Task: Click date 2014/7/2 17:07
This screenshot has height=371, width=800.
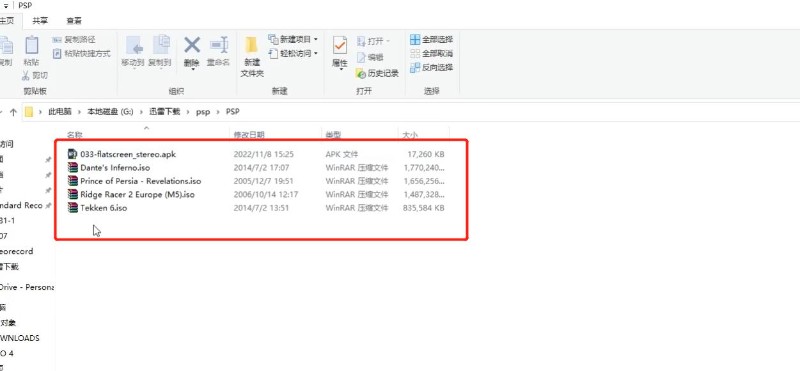Action: (x=261, y=167)
